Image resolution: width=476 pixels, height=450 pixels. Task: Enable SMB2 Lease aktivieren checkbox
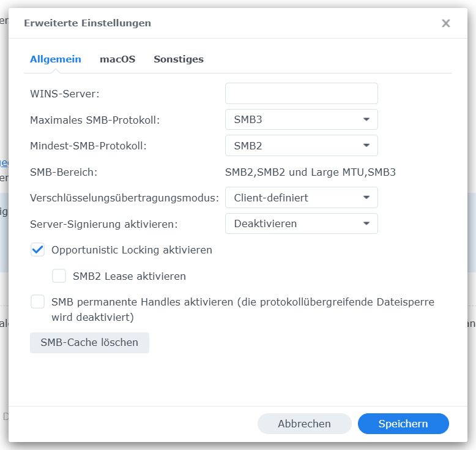[59, 276]
